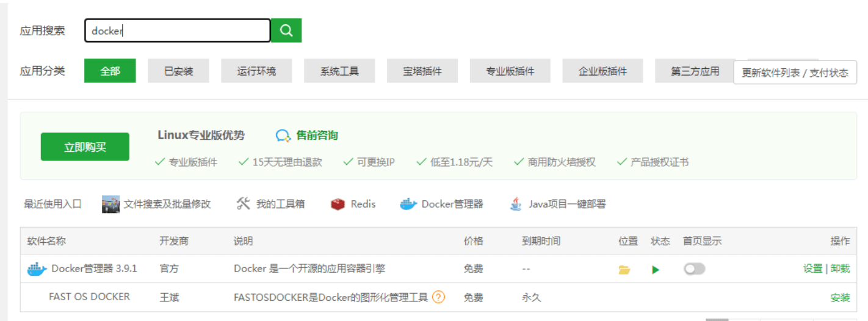Open the 第三方应用 category tab

pyautogui.click(x=695, y=71)
